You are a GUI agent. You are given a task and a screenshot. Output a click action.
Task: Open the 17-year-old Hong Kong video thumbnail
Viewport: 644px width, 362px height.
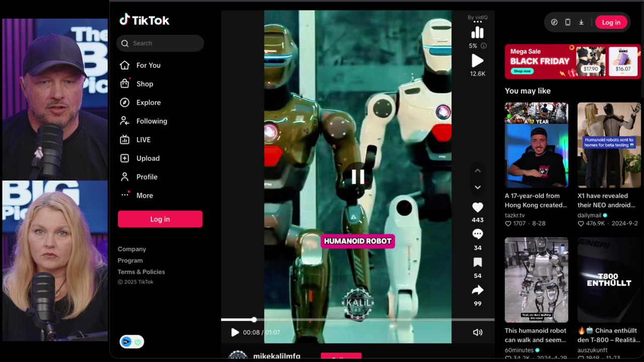click(x=536, y=145)
